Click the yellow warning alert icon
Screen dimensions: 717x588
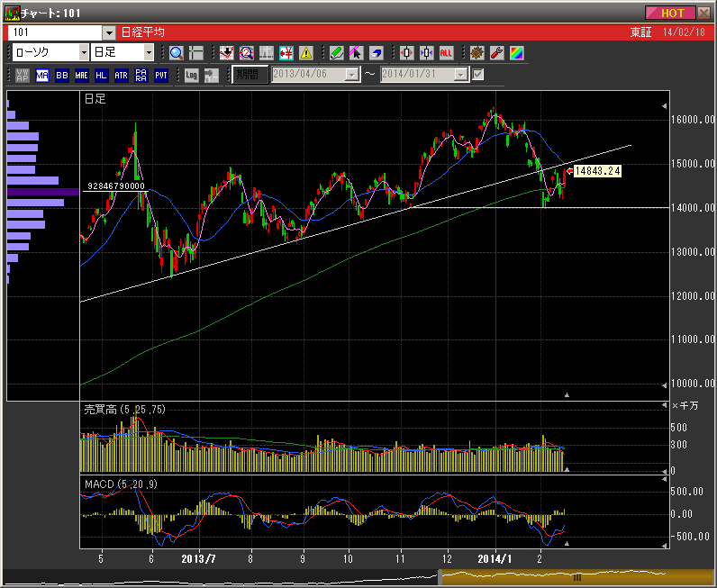pyautogui.click(x=306, y=53)
